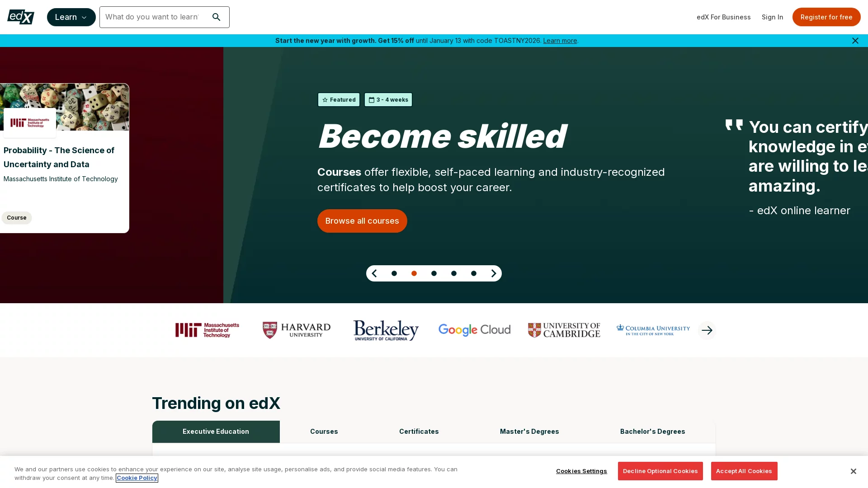Click the Register for free button
This screenshot has width=868, height=488.
(826, 17)
